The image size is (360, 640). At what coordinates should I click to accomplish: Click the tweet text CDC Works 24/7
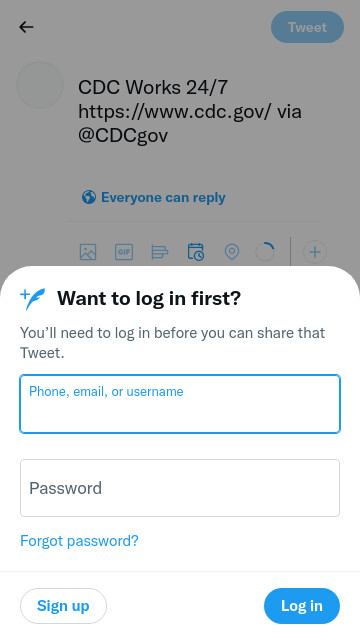(x=153, y=87)
